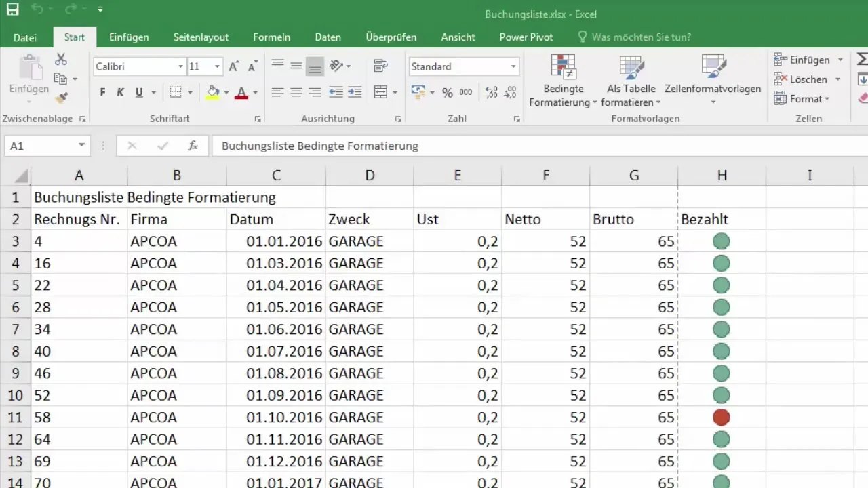868x488 pixels.
Task: Add a decimal place
Action: pos(492,92)
